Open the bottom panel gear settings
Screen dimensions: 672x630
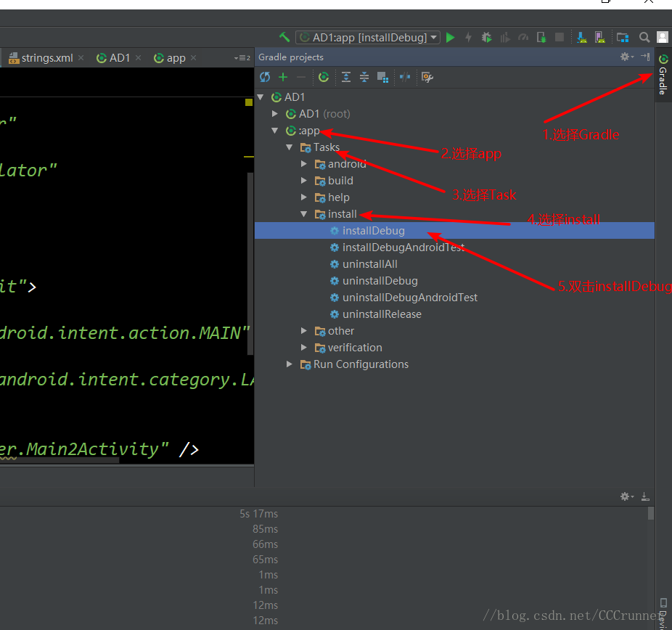tap(626, 496)
